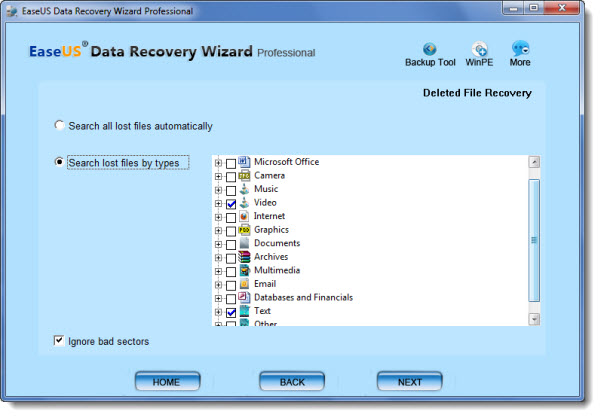600x417 pixels.
Task: Click the Databases and Financials icon
Action: click(244, 297)
